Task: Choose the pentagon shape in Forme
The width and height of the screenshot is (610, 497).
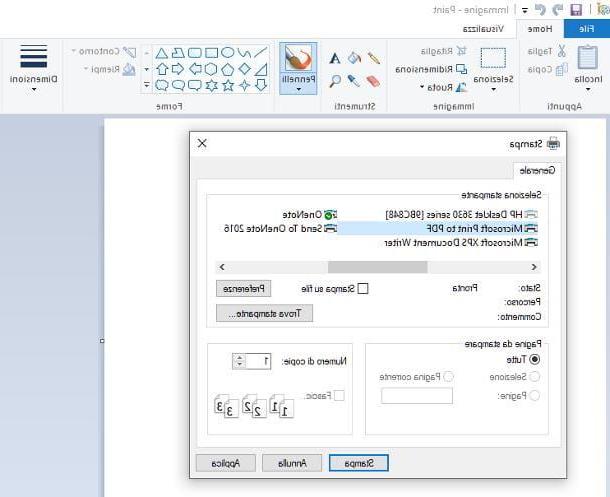Action: [228, 69]
